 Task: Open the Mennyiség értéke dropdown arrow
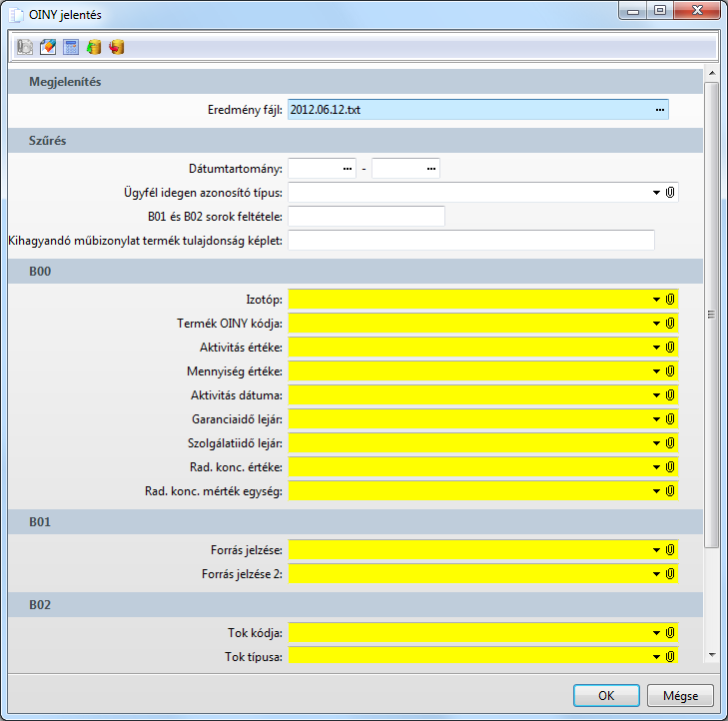tap(656, 370)
